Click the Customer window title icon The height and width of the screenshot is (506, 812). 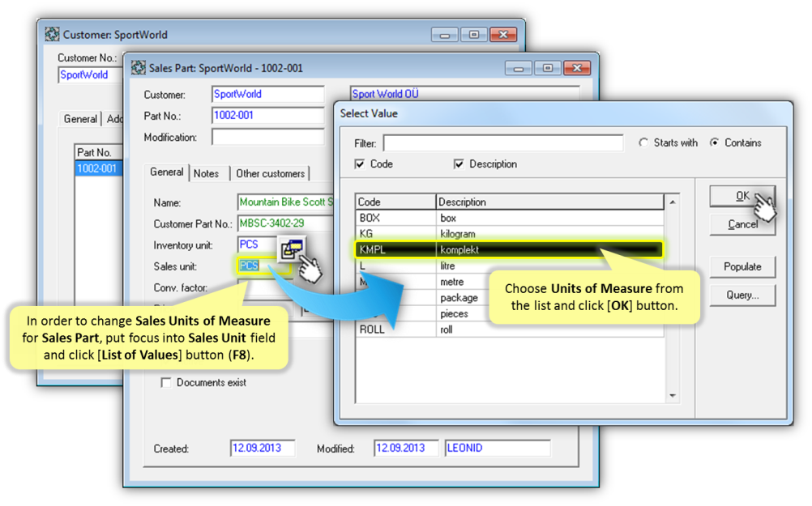point(52,34)
